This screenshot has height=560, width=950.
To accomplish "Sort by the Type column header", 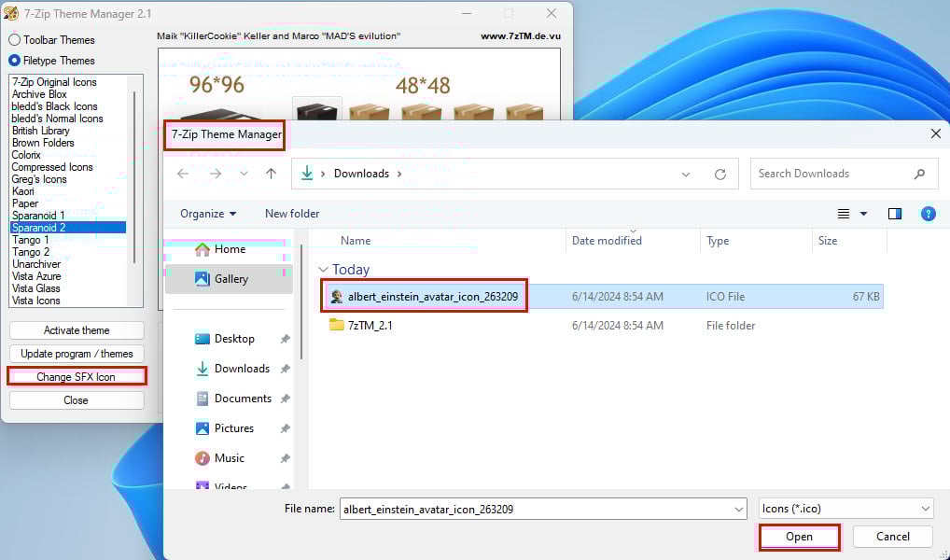I will pyautogui.click(x=718, y=241).
